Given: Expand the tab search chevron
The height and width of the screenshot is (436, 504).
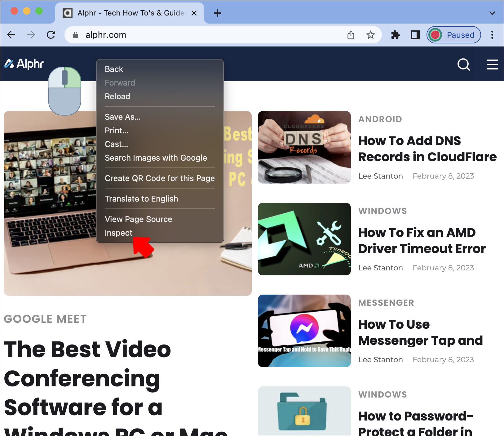Looking at the screenshot, I should coord(492,13).
